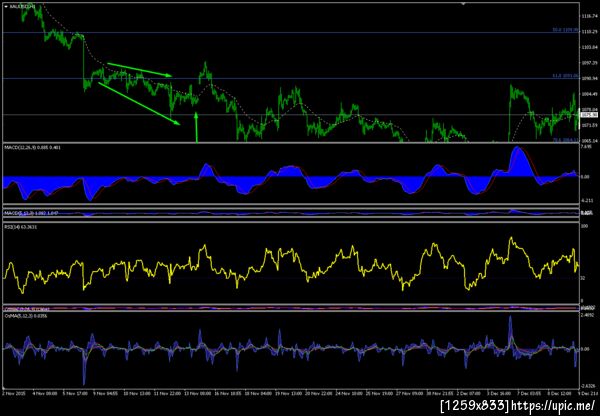This screenshot has height=416, width=600.
Task: Click the 27 Nov 09:00 time axis label
Action: [x=409, y=393]
